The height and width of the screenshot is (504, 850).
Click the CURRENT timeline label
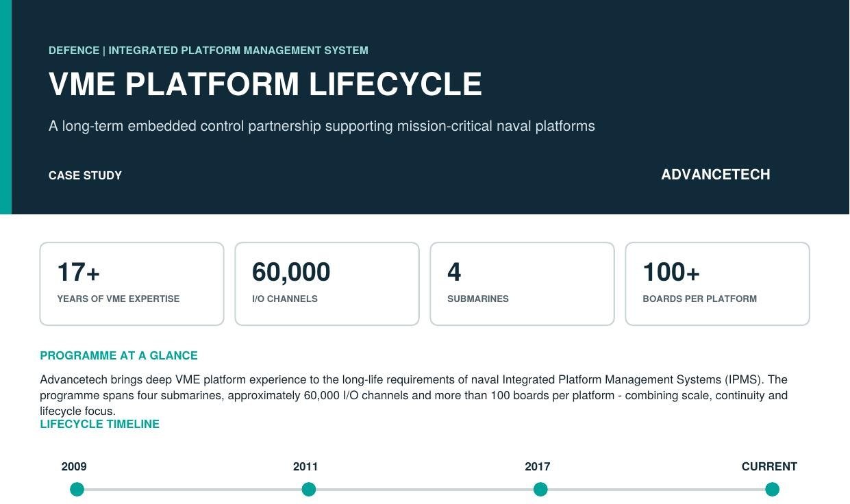[x=769, y=466]
